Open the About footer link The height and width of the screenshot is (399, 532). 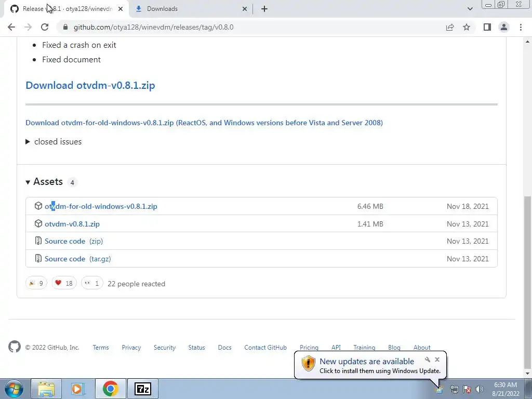coord(422,348)
